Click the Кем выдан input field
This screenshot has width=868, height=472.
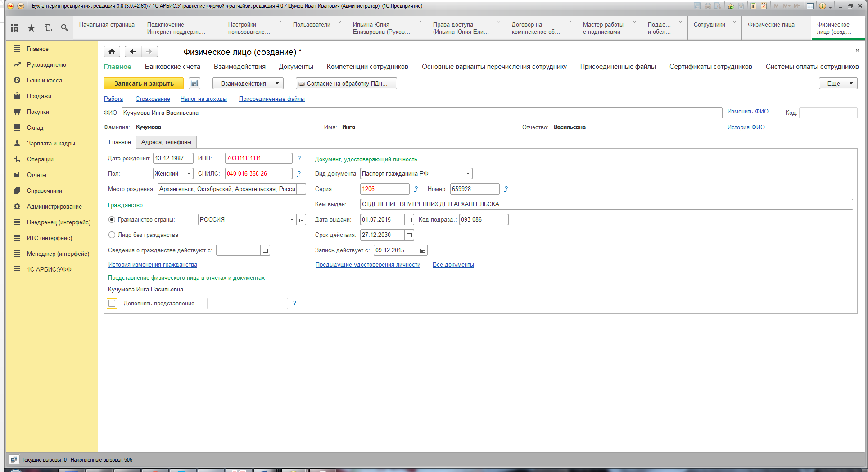pos(606,204)
